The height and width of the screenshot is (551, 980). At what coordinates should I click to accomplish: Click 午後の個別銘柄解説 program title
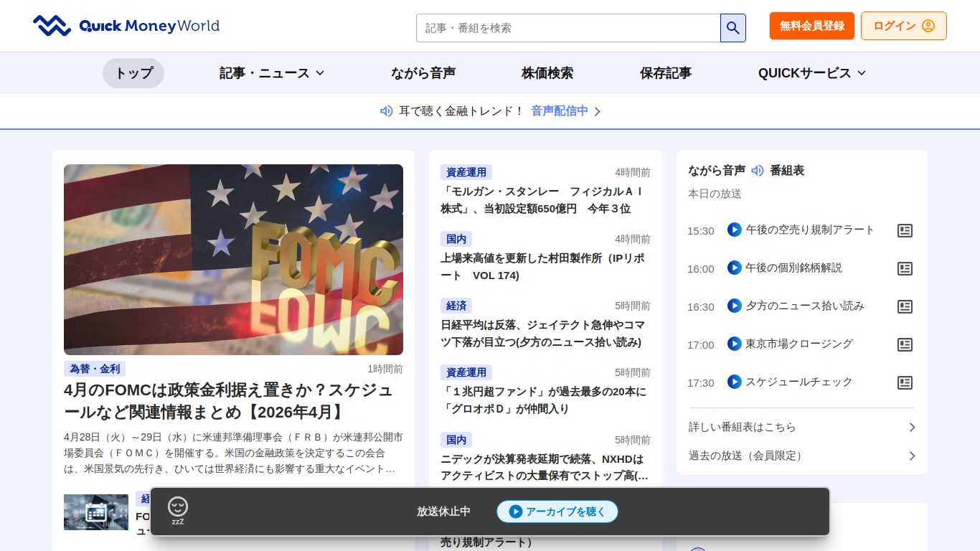pyautogui.click(x=794, y=268)
